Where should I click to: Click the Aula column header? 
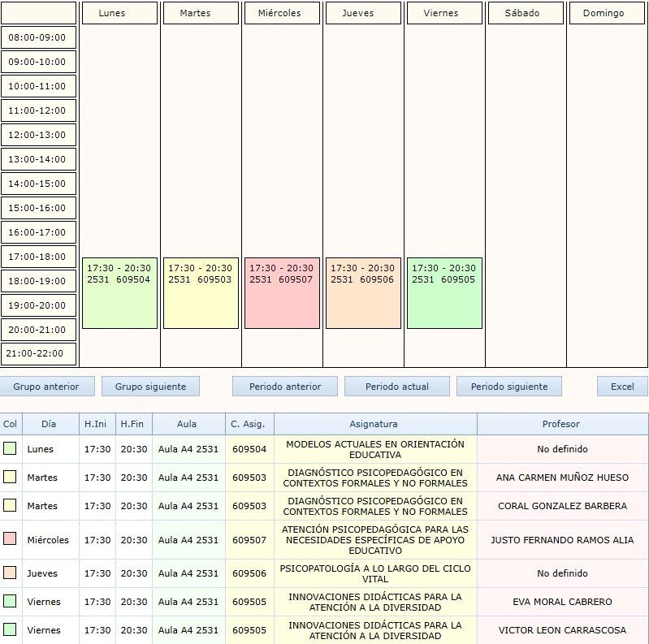[188, 424]
